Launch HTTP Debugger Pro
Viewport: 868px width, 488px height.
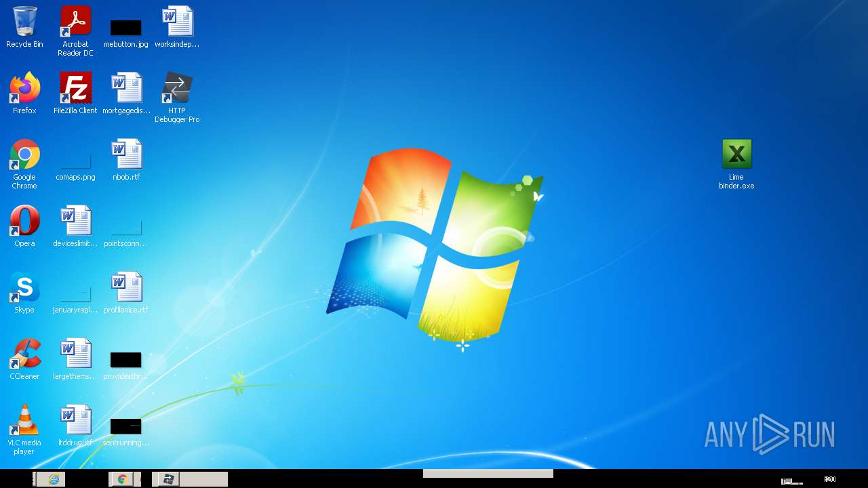[177, 98]
